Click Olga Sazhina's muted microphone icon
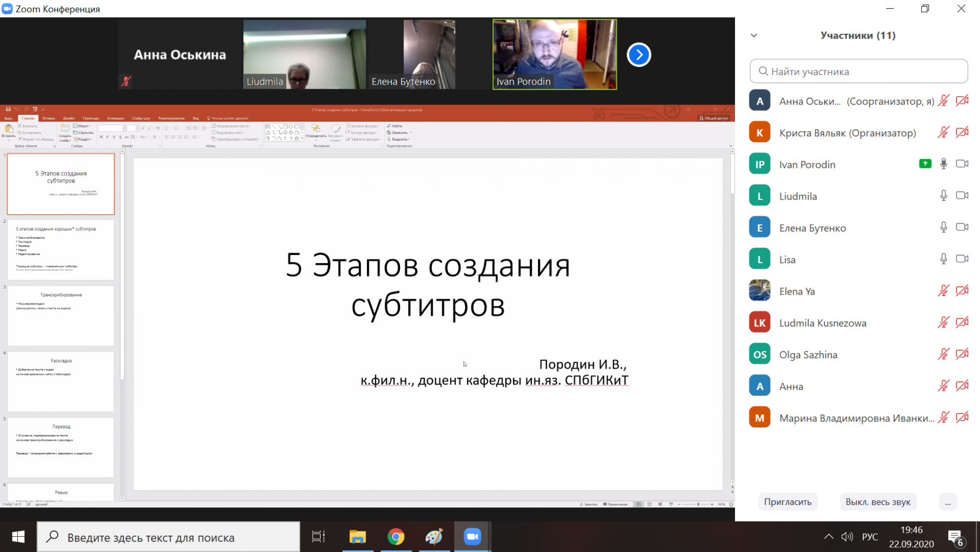Viewport: 980px width, 552px height. click(x=944, y=354)
